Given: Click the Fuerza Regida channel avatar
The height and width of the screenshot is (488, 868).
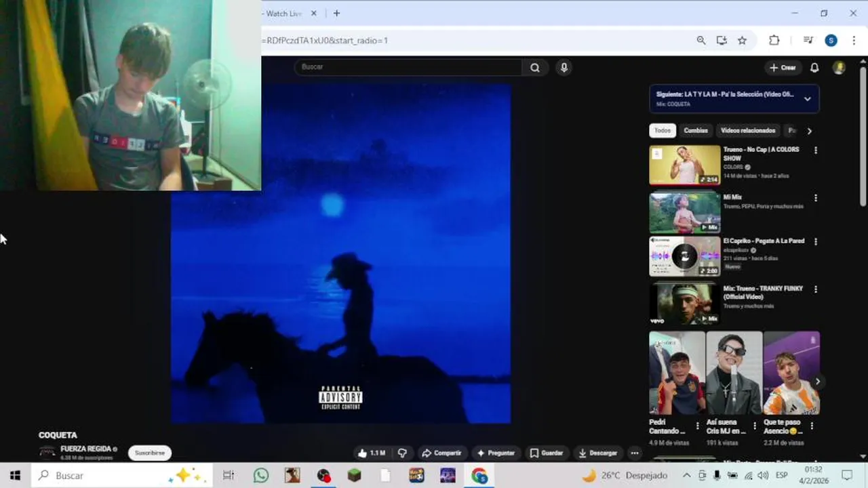Looking at the screenshot, I should pos(47,451).
